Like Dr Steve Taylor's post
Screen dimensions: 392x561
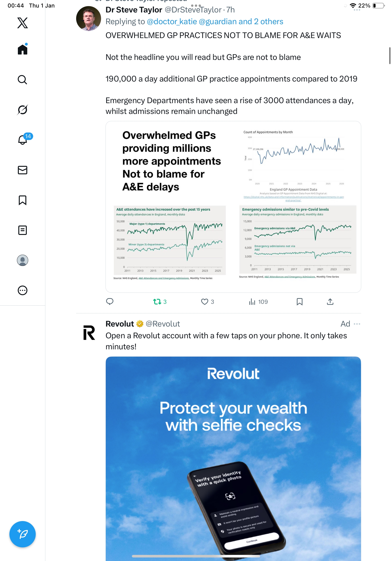click(x=204, y=301)
